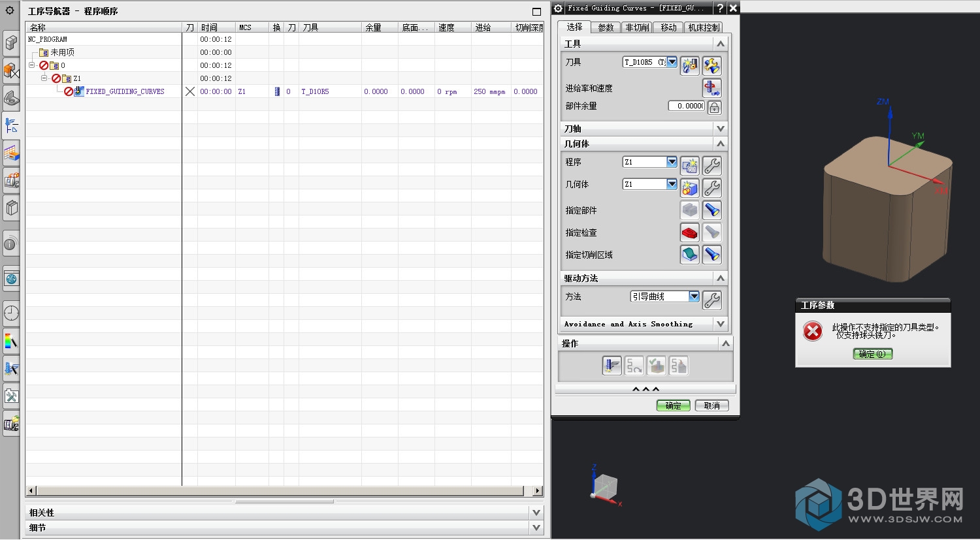
Task: Edit drive method wrench icon
Action: click(x=711, y=300)
